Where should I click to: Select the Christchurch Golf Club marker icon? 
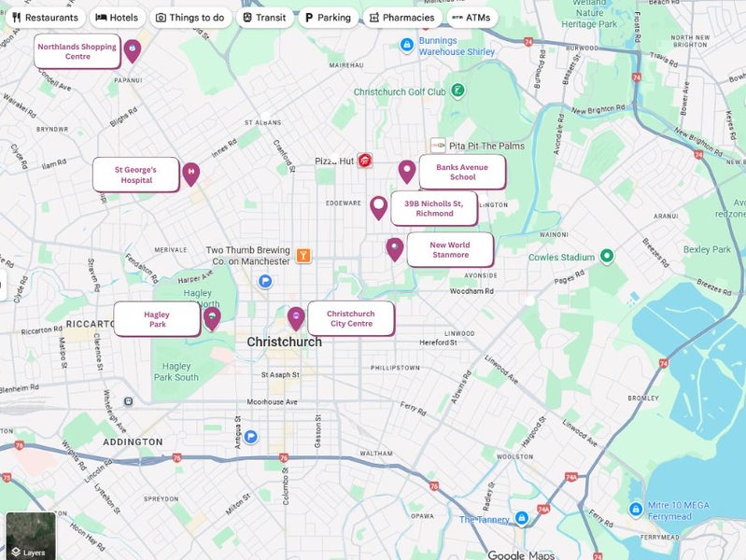[457, 91]
